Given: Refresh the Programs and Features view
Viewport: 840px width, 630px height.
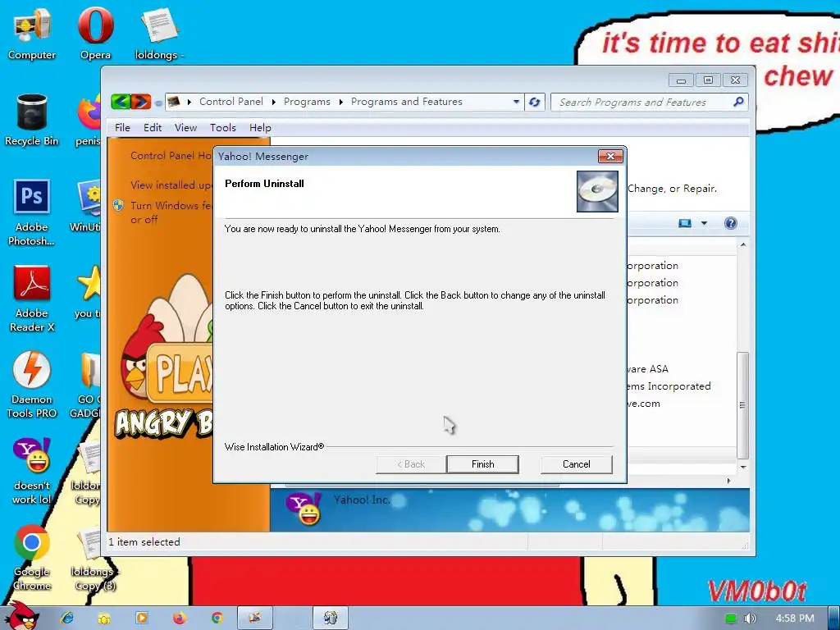Looking at the screenshot, I should (534, 102).
